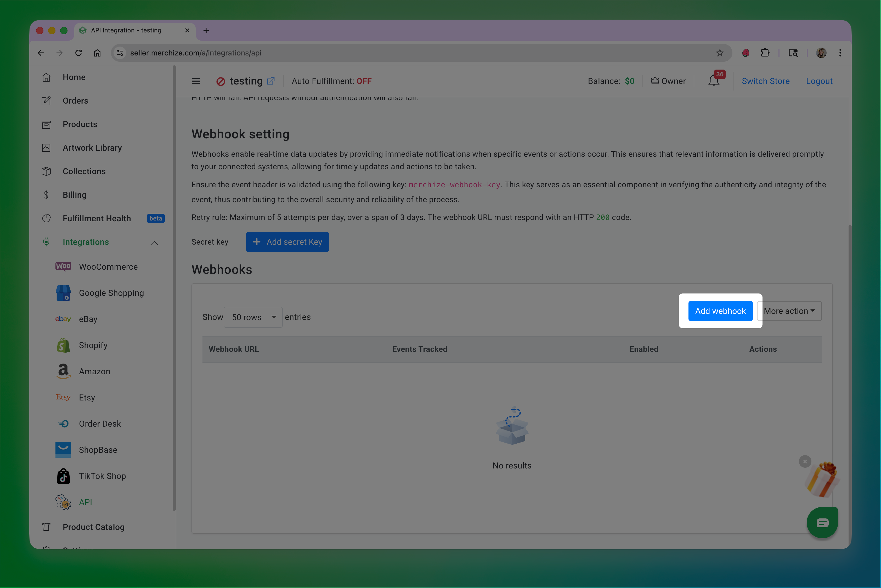The image size is (881, 588).
Task: Select the TikTok Shop integration icon
Action: [x=63, y=476]
